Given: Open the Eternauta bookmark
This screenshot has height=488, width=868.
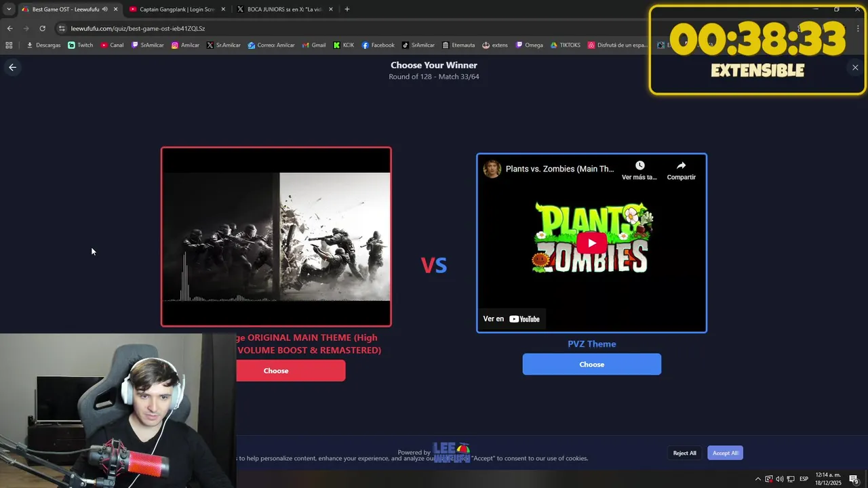Looking at the screenshot, I should click(x=458, y=45).
